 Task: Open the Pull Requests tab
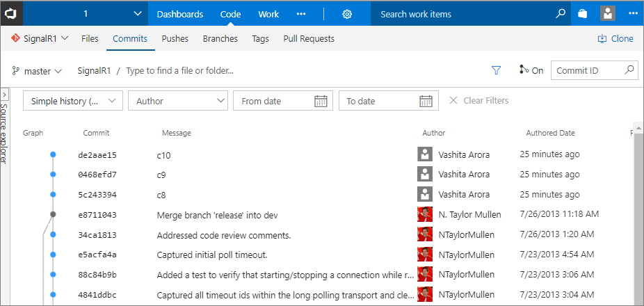pyautogui.click(x=309, y=39)
